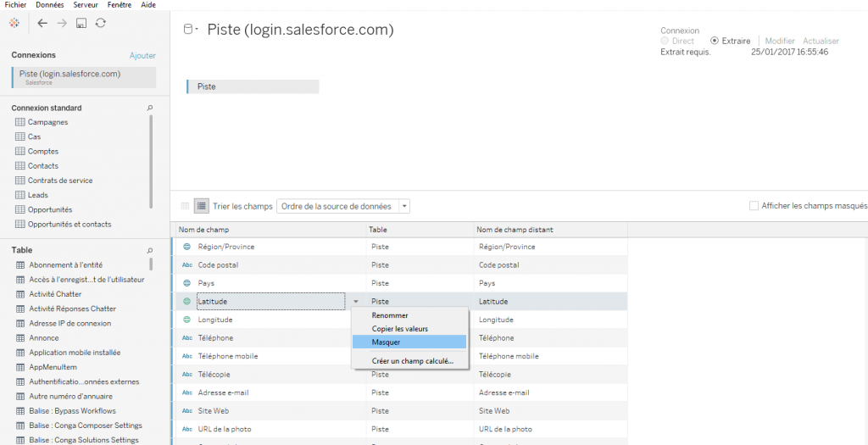Click table icon beside AppMenuItem
The height and width of the screenshot is (445, 868).
point(20,367)
